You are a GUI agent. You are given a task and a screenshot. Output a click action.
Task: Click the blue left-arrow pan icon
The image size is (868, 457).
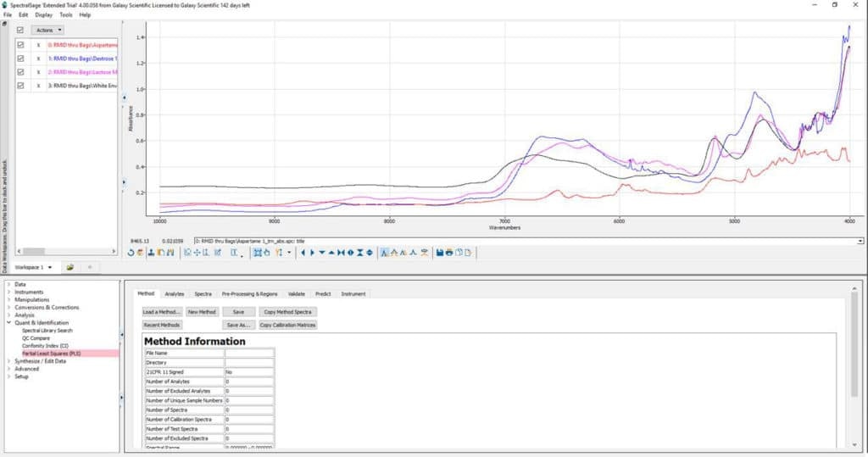pos(303,252)
